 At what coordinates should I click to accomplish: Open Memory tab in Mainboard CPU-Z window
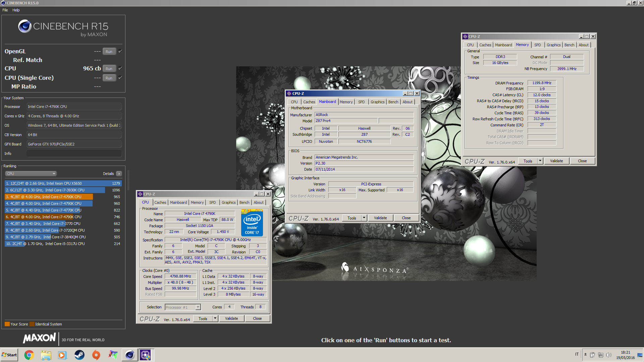(x=346, y=102)
